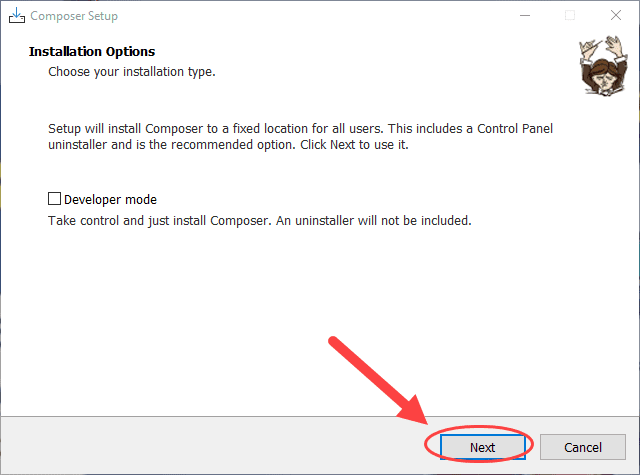Screen dimensions: 640x475
Task: Click the "Developer mode" label text
Action: 110,200
